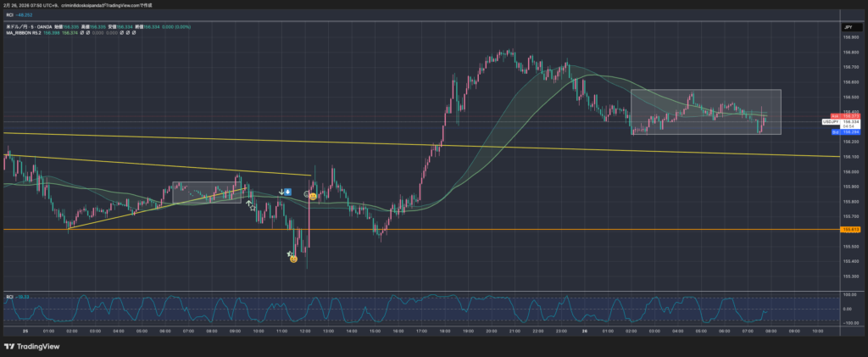This screenshot has height=357, width=868.
Task: Select the orange 155.613 horizontal line price tag
Action: tap(851, 229)
